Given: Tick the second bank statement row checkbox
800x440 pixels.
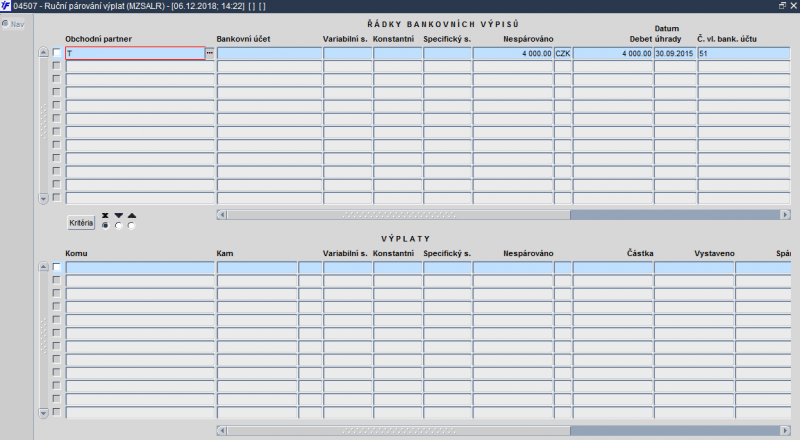Looking at the screenshot, I should point(57,66).
